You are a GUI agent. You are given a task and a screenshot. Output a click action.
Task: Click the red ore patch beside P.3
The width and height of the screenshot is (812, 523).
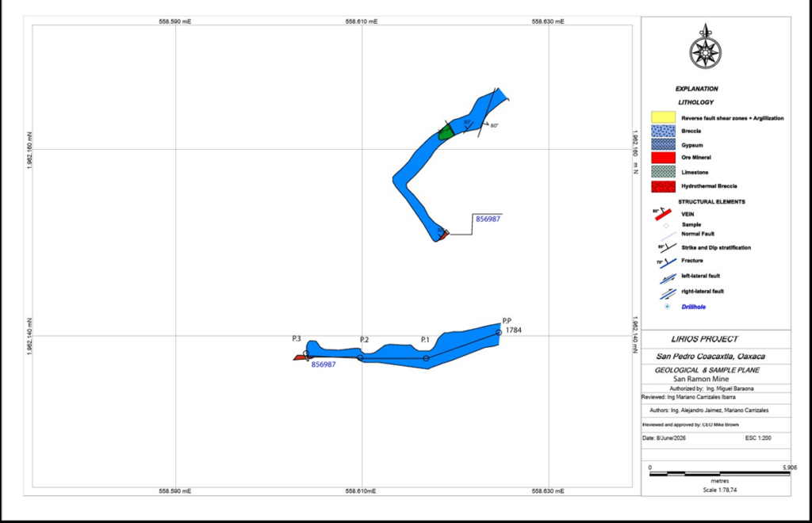tap(301, 357)
